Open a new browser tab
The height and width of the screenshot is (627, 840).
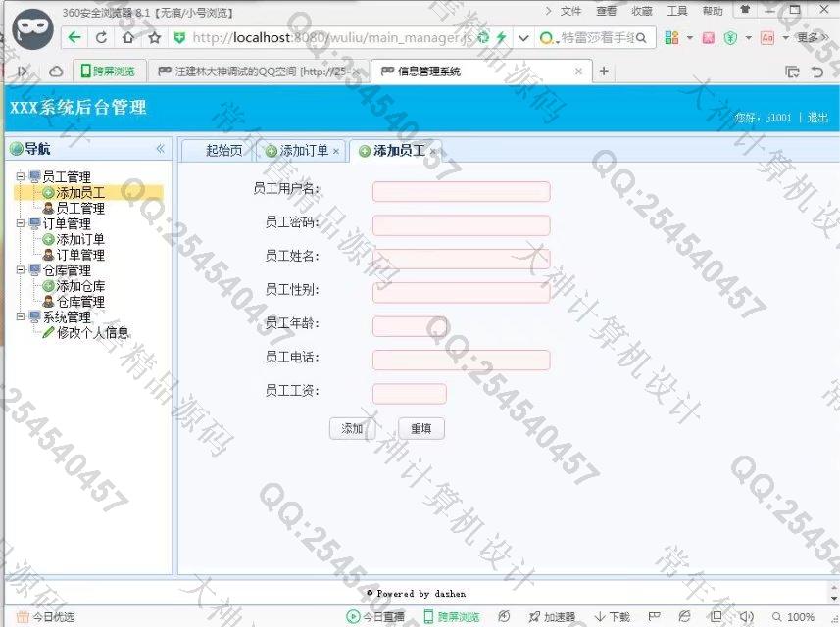point(604,71)
